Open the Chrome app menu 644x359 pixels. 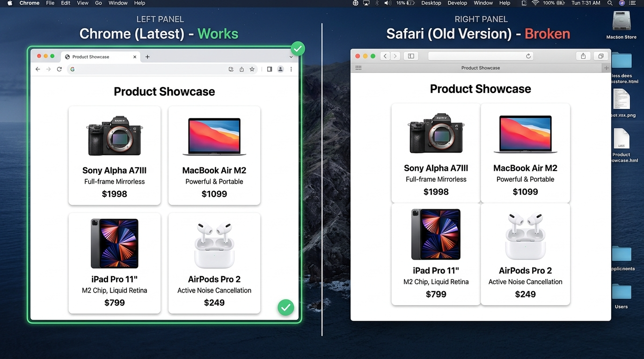click(29, 3)
